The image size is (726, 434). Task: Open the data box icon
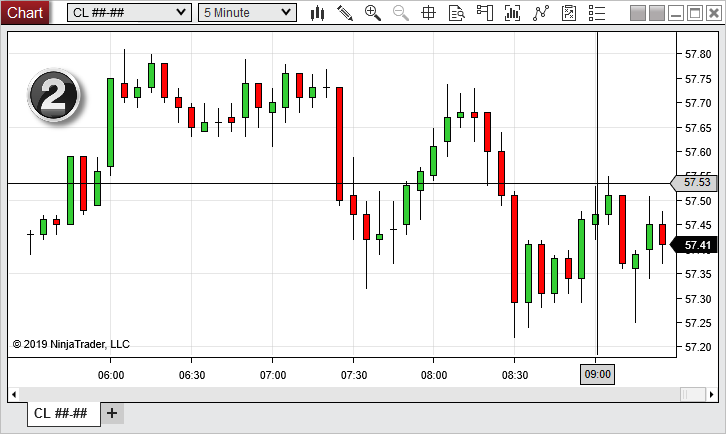click(457, 13)
